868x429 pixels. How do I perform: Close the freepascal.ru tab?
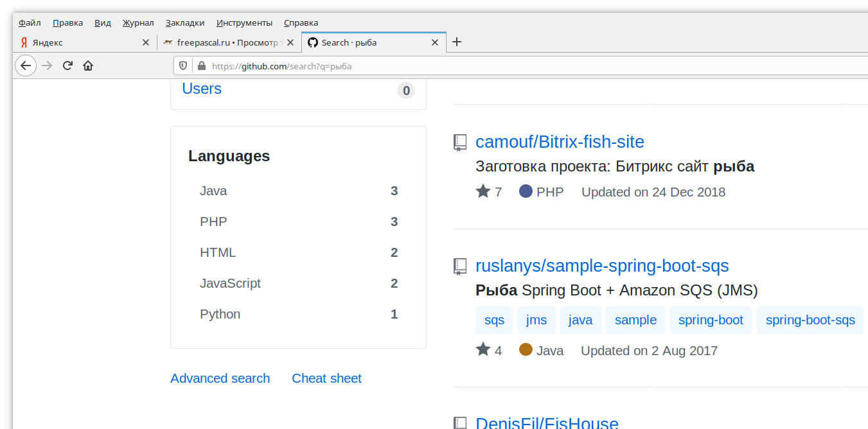(290, 42)
